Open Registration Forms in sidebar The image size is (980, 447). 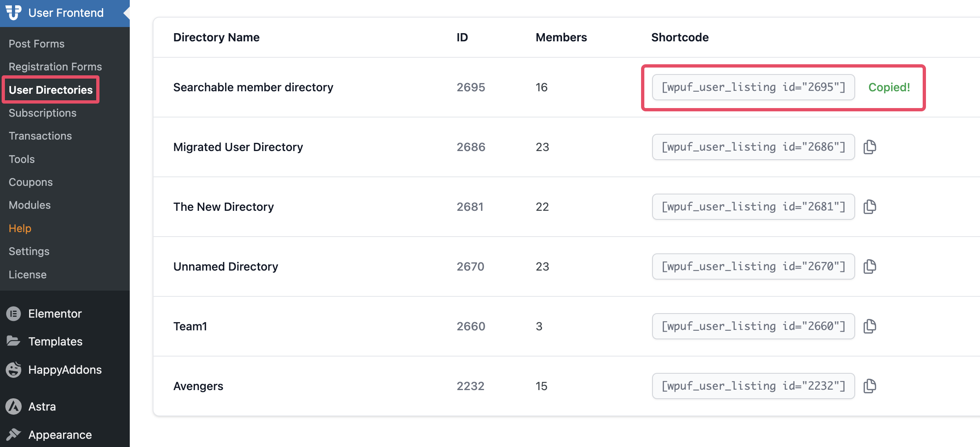coord(55,67)
